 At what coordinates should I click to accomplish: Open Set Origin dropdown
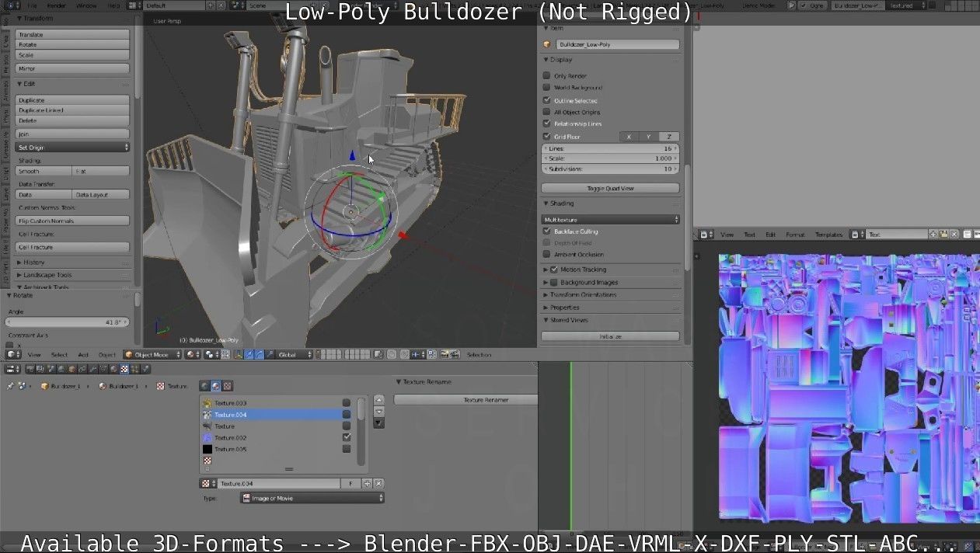(x=73, y=147)
